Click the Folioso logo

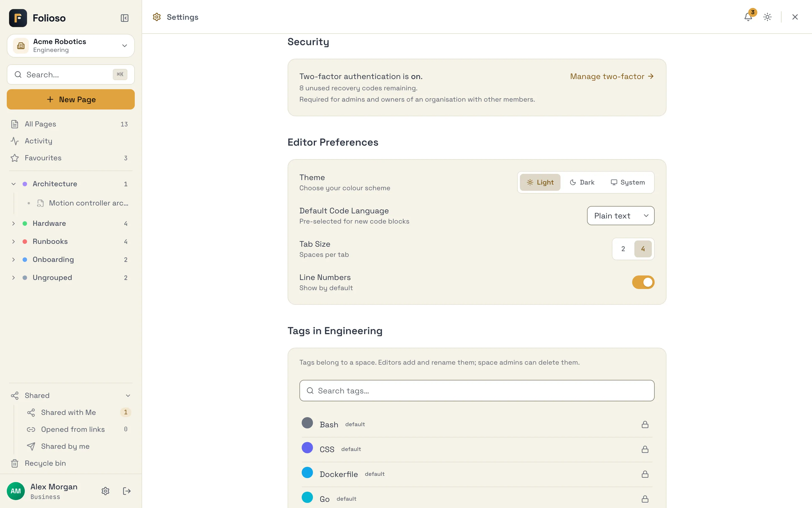[x=18, y=18]
